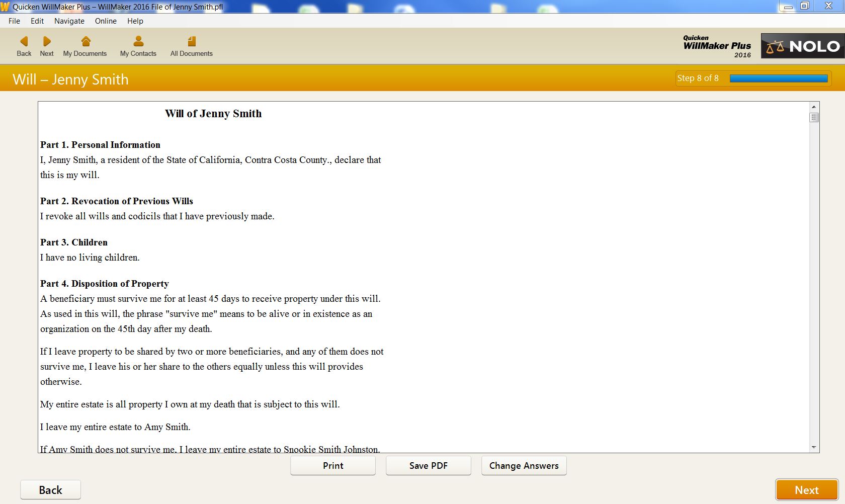Viewport: 845px width, 504px height.
Task: Open the Online menu
Action: pyautogui.click(x=105, y=21)
